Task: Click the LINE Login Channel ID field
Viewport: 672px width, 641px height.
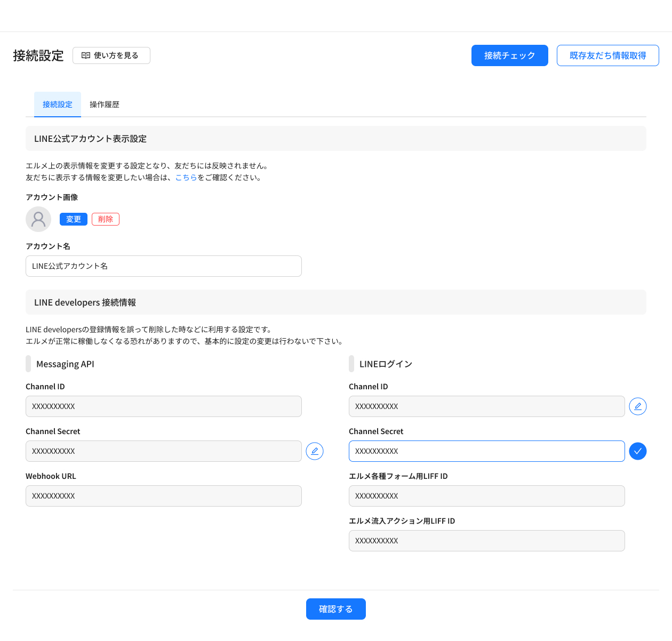Action: pos(487,406)
